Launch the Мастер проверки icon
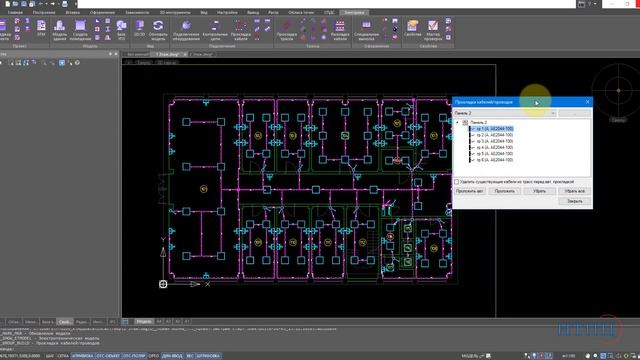 [433, 30]
